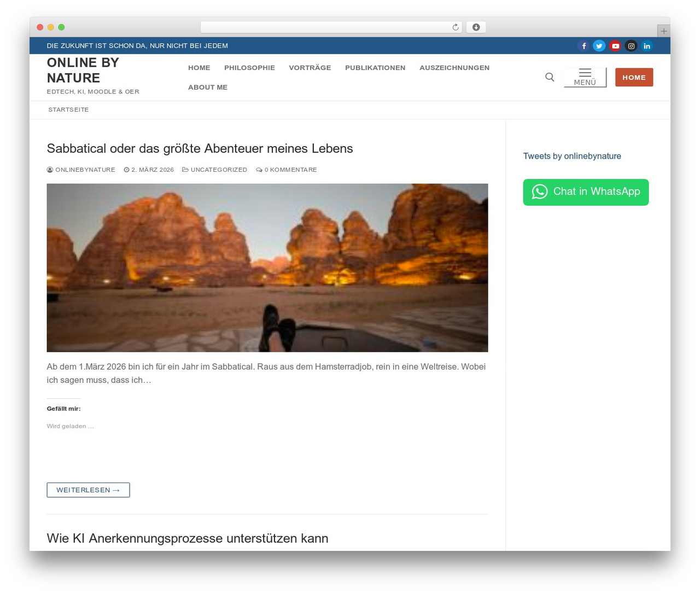The height and width of the screenshot is (593, 700).
Task: Reload the page with the refresh icon
Action: (x=455, y=27)
